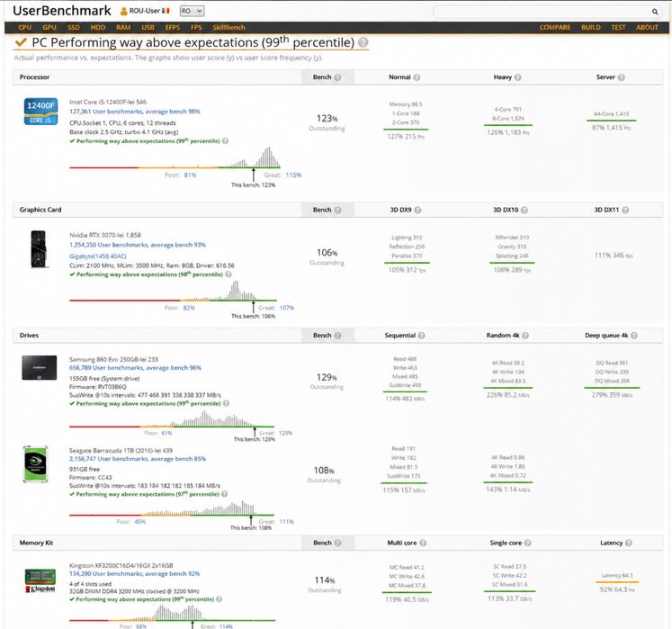The height and width of the screenshot is (629, 672).
Task: Open 656,789 User benchmarks SSD link
Action: (135, 368)
